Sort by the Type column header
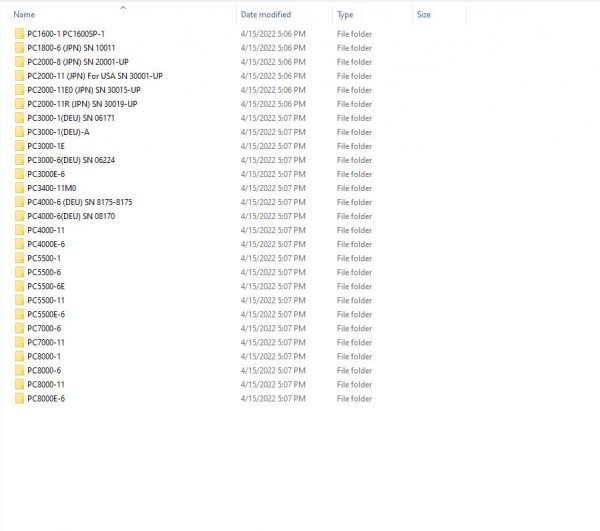Viewport: 600px width, 531px height. point(345,15)
